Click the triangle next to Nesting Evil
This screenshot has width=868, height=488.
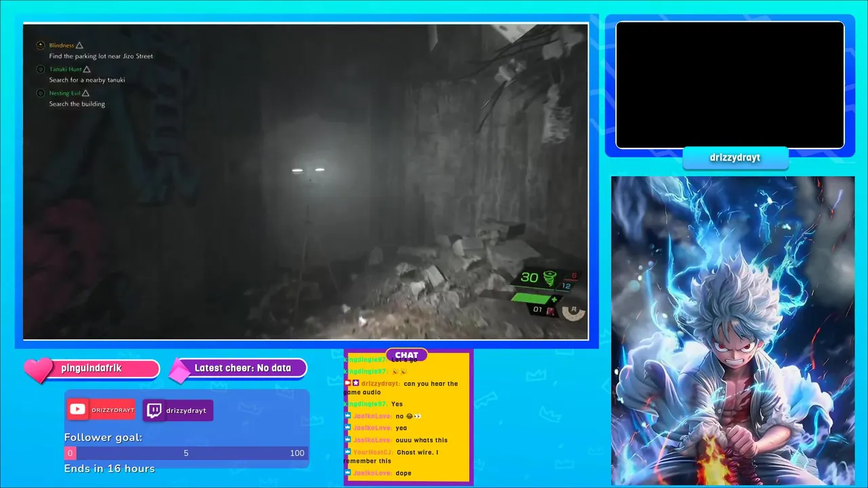pyautogui.click(x=85, y=93)
